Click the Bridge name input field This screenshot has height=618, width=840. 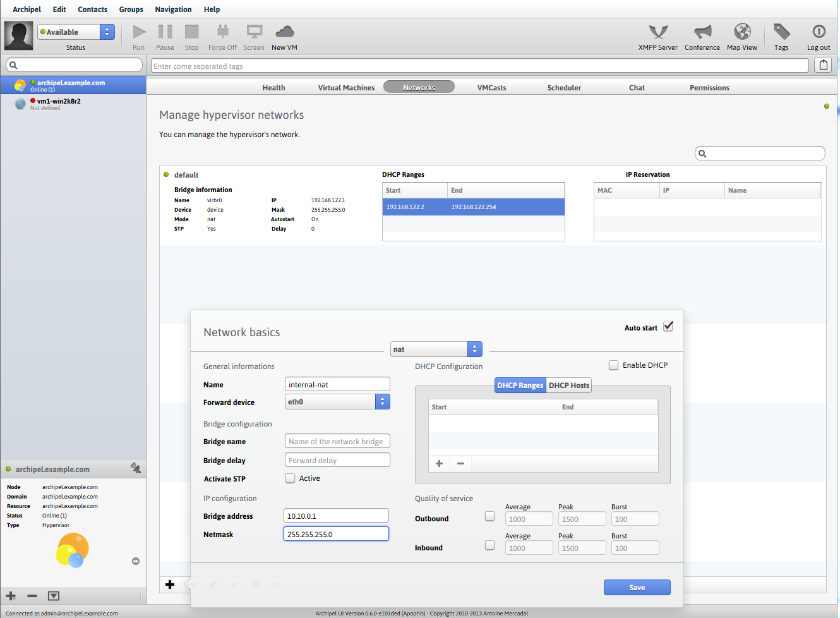(x=337, y=441)
